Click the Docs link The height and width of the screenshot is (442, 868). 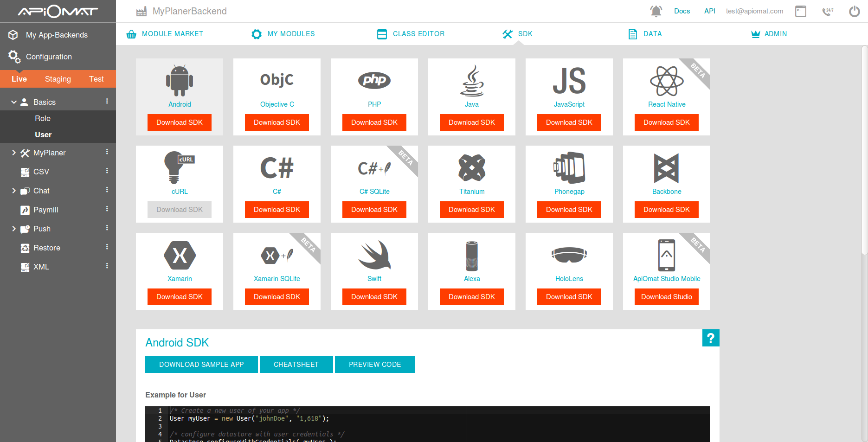tap(682, 11)
